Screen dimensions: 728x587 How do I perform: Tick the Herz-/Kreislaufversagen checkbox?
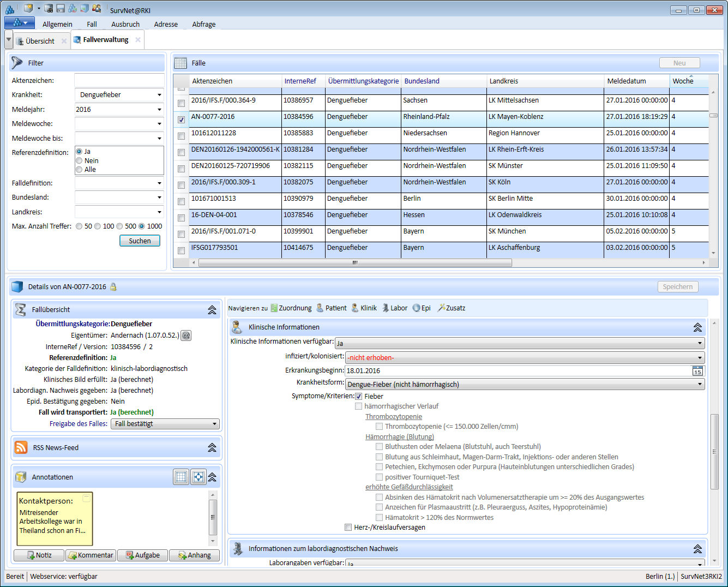[348, 528]
